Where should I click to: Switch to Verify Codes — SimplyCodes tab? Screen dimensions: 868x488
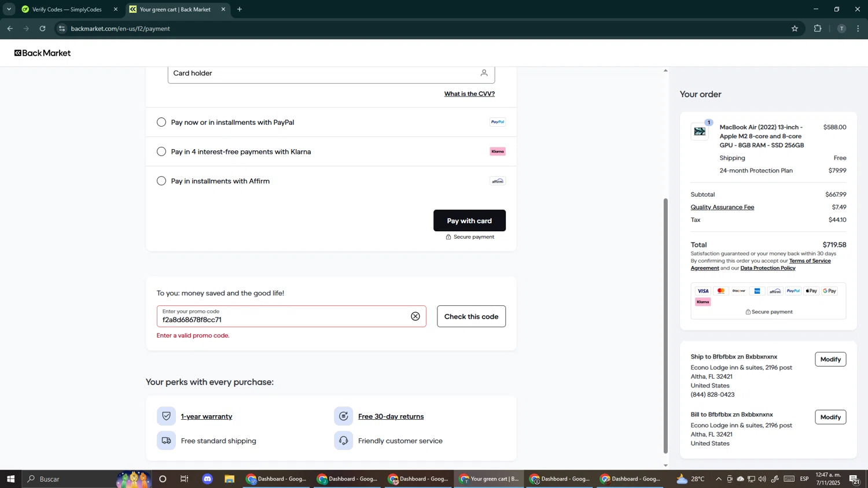(x=67, y=9)
